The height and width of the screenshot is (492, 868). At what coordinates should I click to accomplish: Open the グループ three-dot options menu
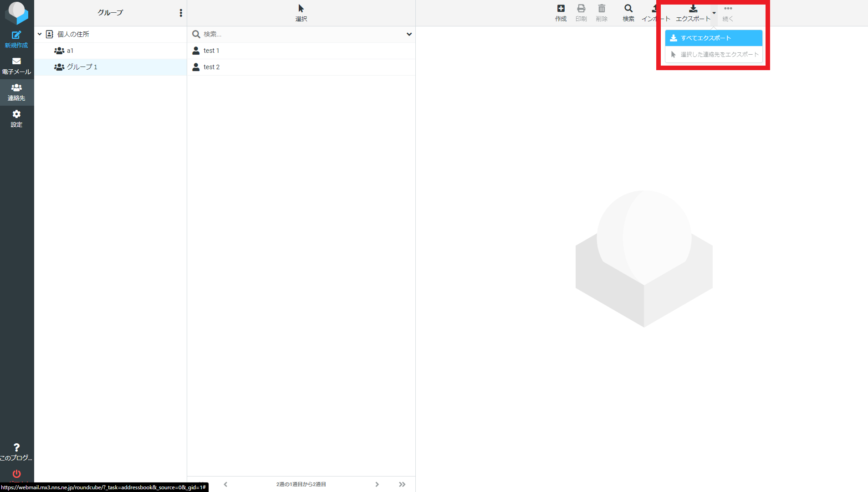[181, 13]
